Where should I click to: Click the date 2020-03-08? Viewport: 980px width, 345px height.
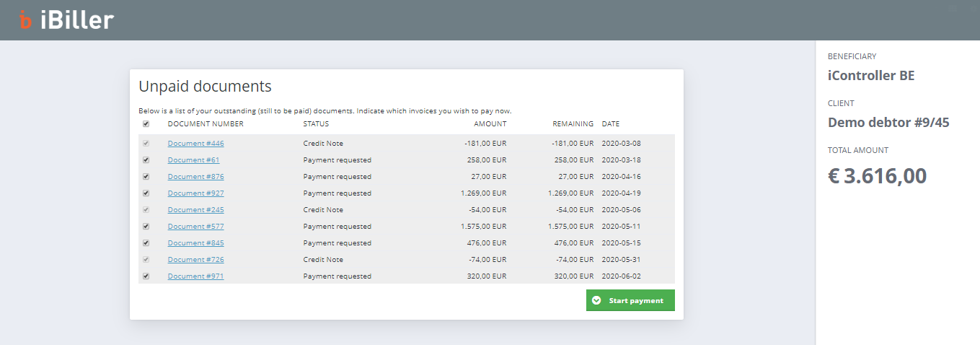pos(622,143)
